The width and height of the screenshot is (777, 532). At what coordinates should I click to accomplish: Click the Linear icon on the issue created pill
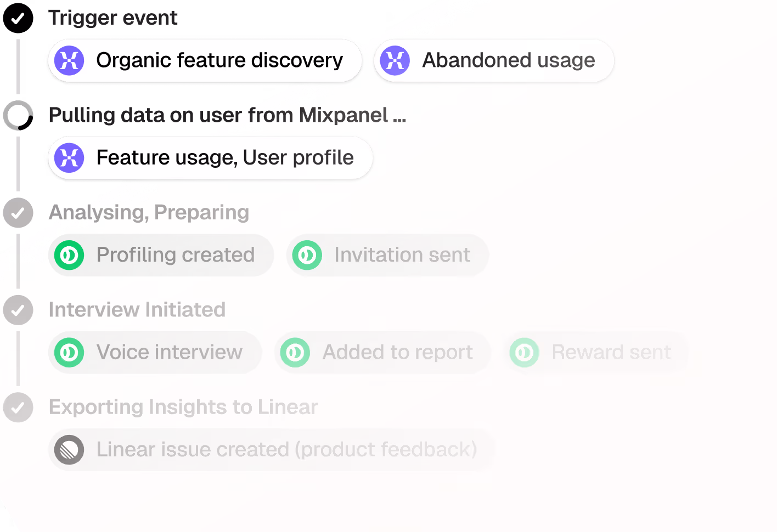click(69, 450)
